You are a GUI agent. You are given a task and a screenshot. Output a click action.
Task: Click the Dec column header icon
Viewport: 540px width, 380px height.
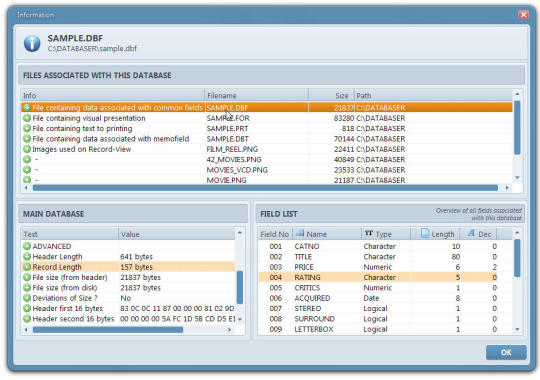[471, 233]
